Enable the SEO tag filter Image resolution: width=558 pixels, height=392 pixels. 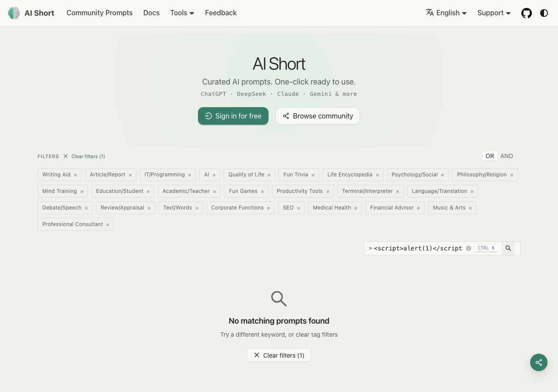pos(291,208)
